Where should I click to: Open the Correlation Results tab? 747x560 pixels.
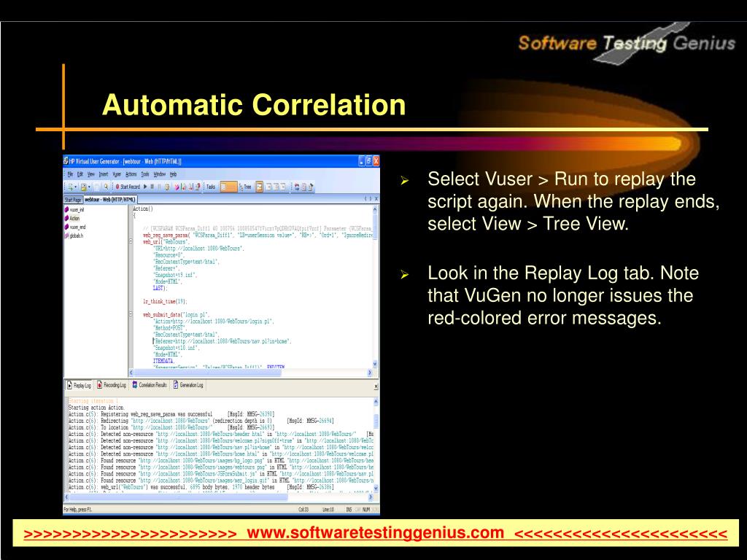[x=150, y=385]
